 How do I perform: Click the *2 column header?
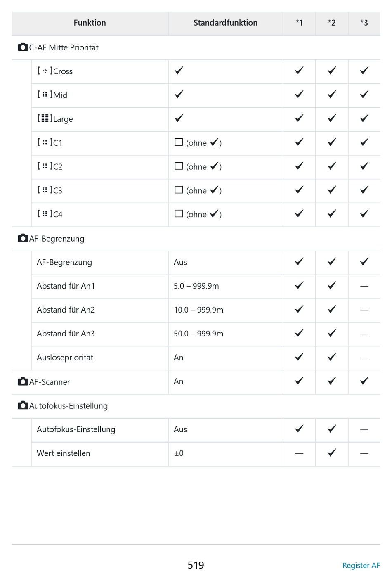tap(332, 23)
